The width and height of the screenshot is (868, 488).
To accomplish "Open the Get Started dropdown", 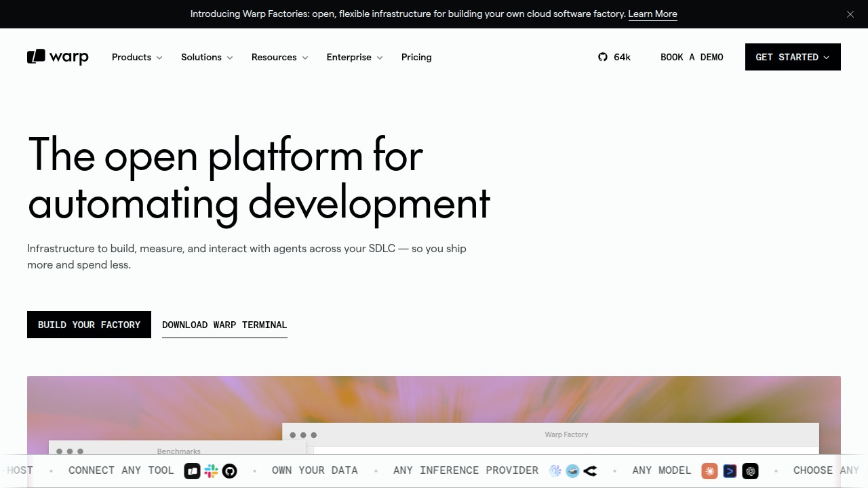I will [x=793, y=57].
